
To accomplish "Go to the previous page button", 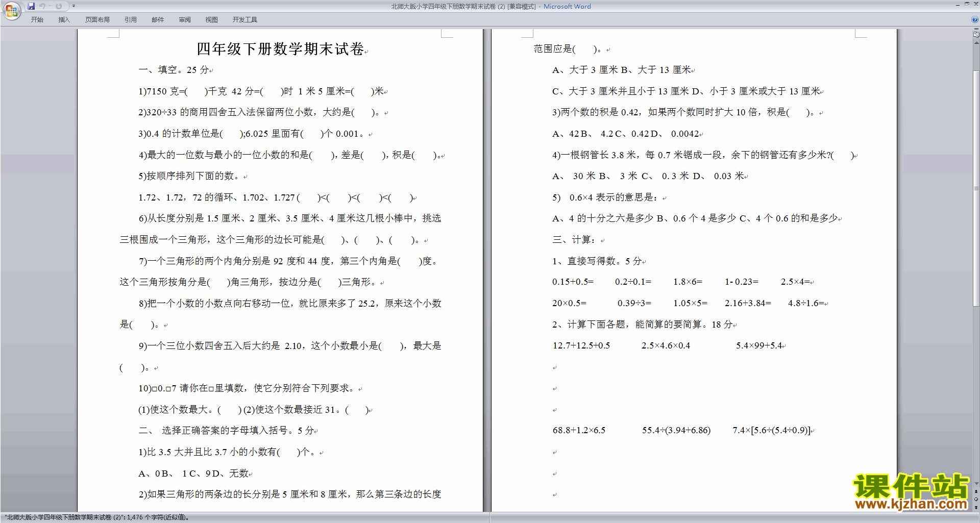I will point(976,491).
